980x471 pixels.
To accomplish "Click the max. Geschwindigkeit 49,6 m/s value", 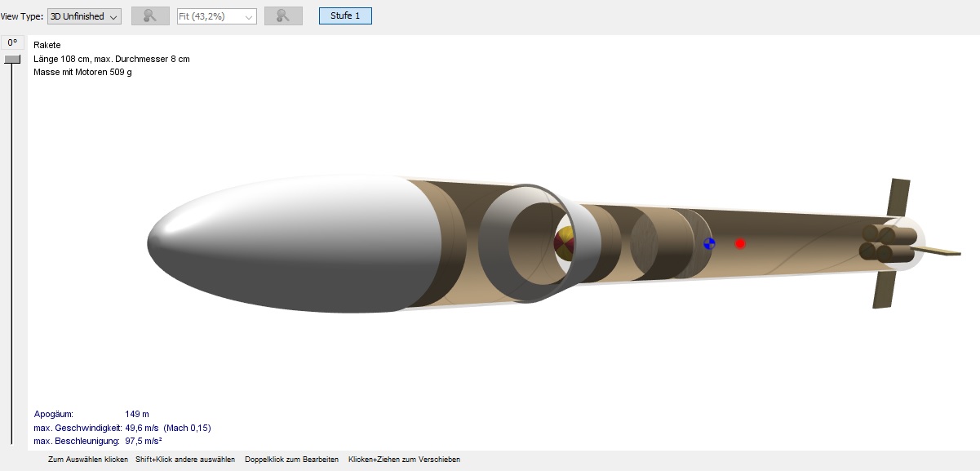I will [x=167, y=428].
